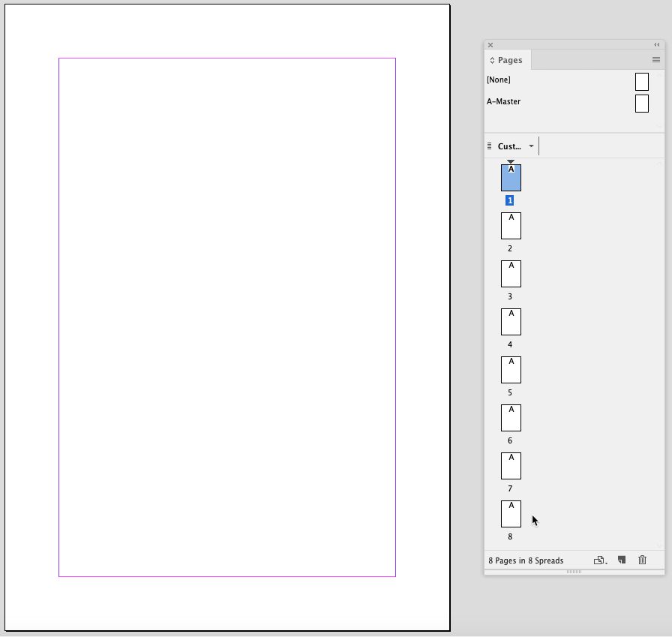Select page 7 thumbnail
The width and height of the screenshot is (672, 637).
(511, 465)
